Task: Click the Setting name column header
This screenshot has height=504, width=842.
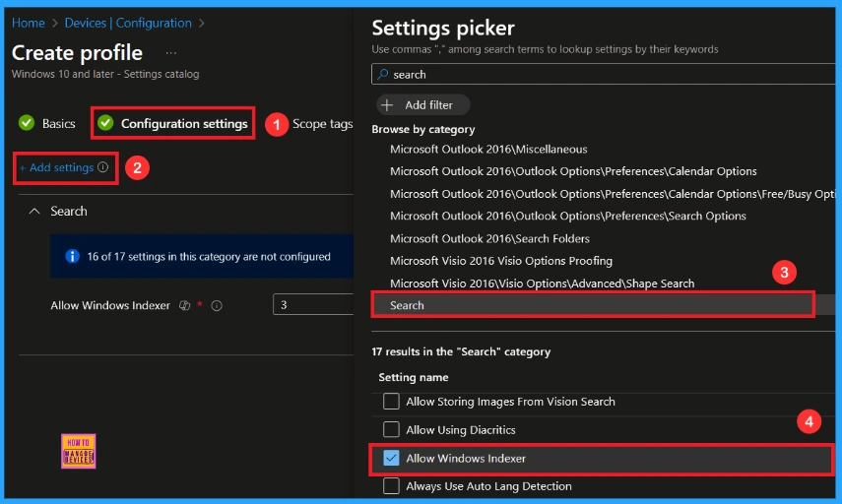Action: click(x=414, y=377)
